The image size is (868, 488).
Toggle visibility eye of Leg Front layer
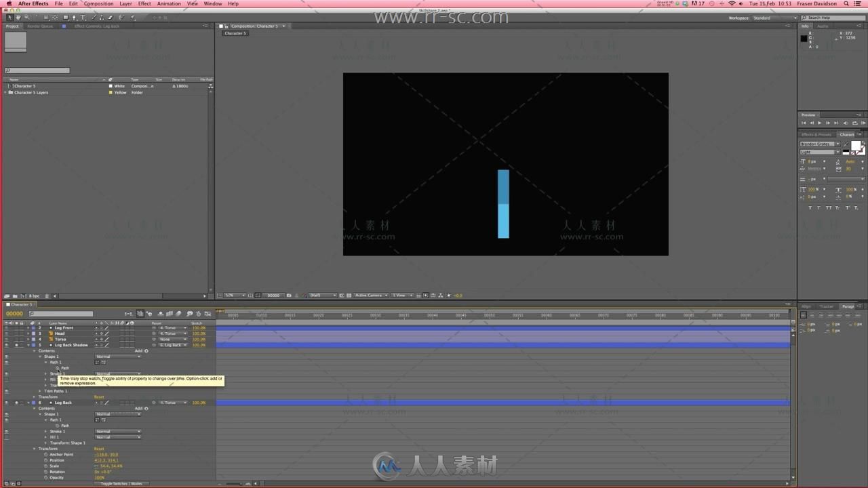7,328
